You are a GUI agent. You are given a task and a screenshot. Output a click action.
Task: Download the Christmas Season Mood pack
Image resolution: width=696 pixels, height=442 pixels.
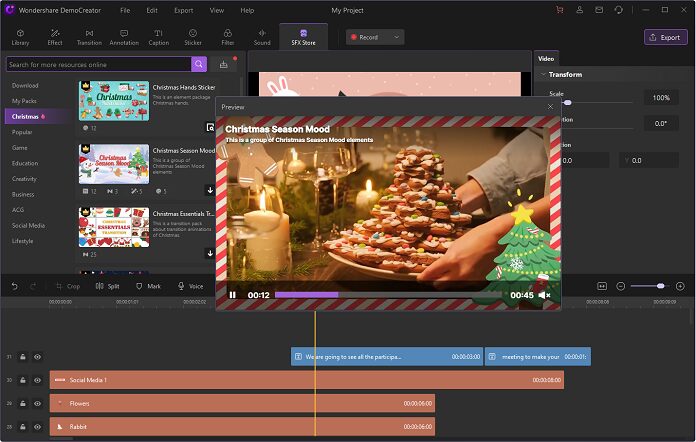pos(210,190)
